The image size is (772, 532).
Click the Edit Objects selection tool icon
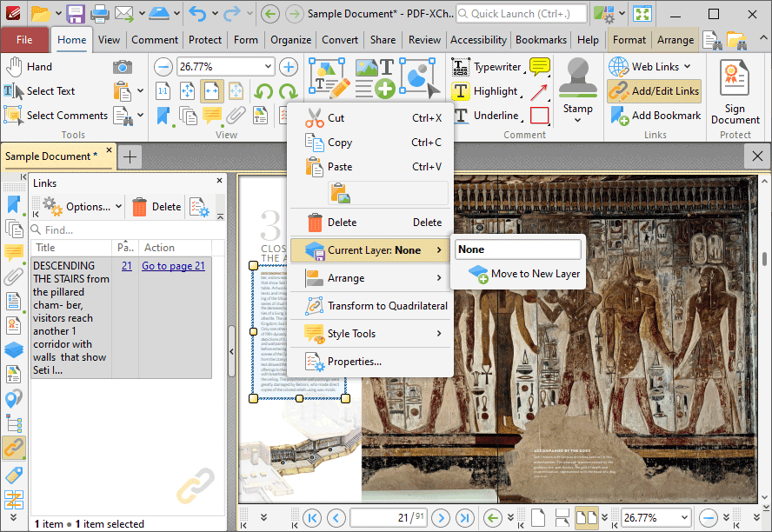point(420,77)
